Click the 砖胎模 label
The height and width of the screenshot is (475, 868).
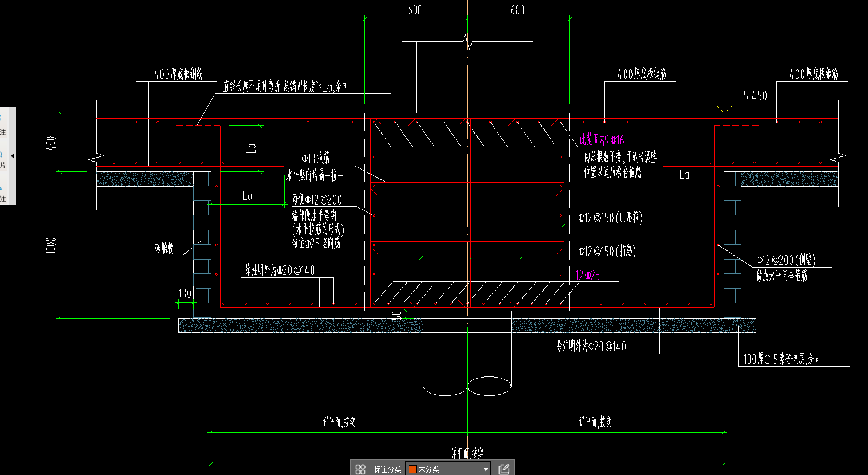(164, 249)
